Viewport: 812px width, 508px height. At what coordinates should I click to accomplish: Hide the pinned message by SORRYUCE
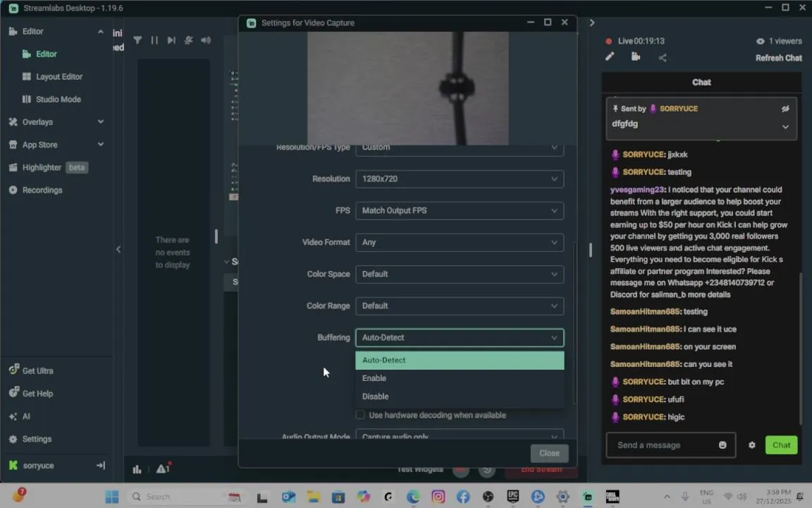[785, 109]
